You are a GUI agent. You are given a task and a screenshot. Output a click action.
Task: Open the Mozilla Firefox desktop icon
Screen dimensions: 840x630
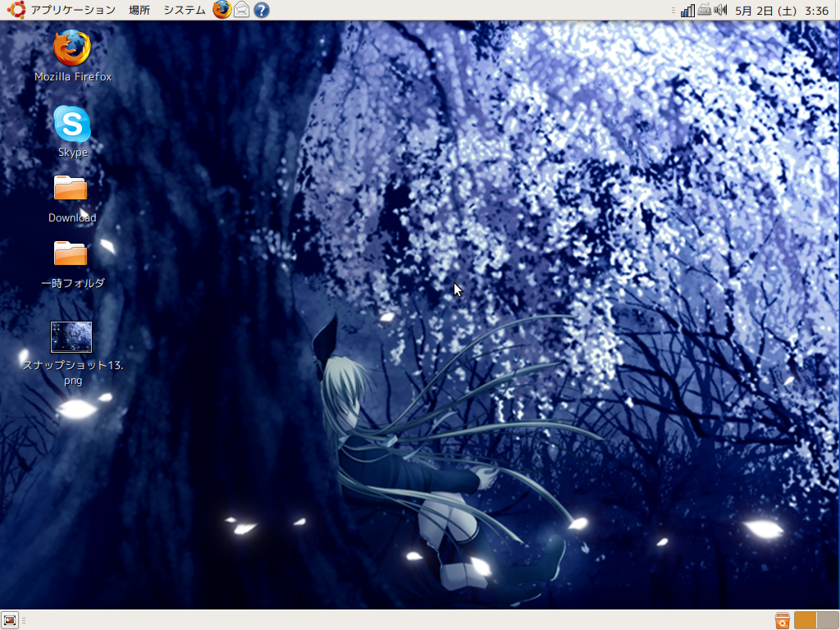(72, 47)
